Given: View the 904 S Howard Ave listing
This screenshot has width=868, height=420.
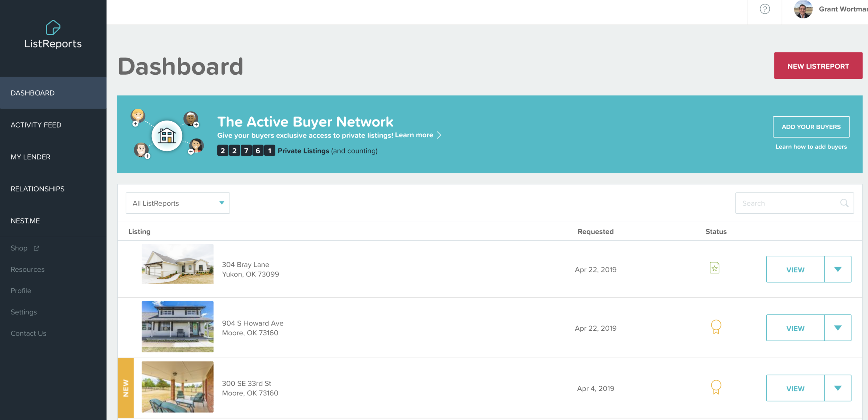Looking at the screenshot, I should pos(795,328).
